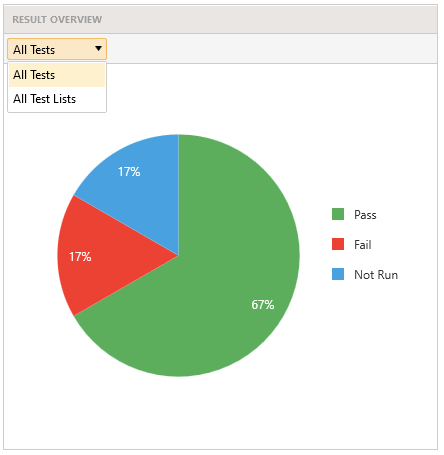Viewport: 444px width, 455px height.
Task: Click the blue Not Run legend swatch
Action: point(338,274)
